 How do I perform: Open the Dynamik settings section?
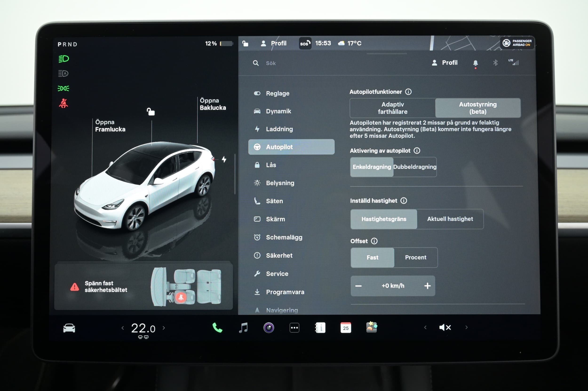291,111
